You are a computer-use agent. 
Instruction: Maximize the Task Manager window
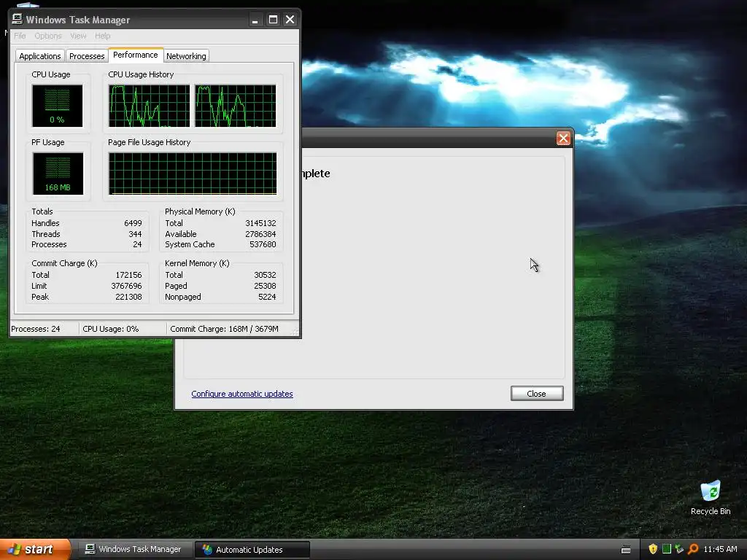(x=273, y=20)
